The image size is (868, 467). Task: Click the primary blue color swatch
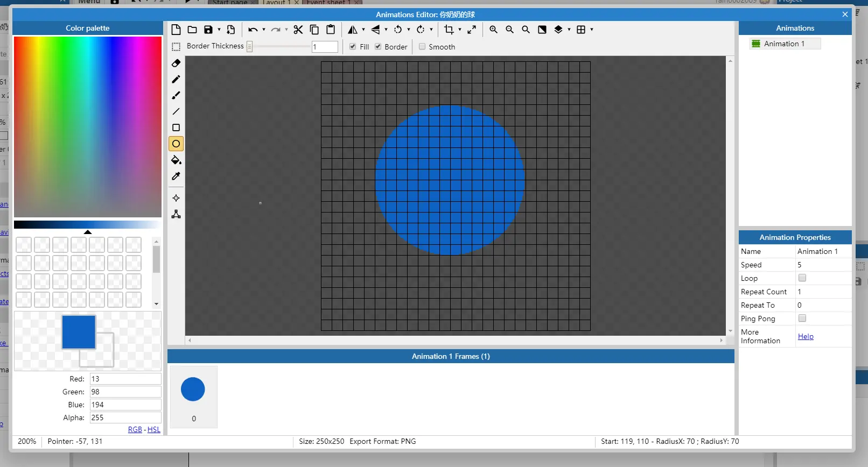[x=79, y=332]
